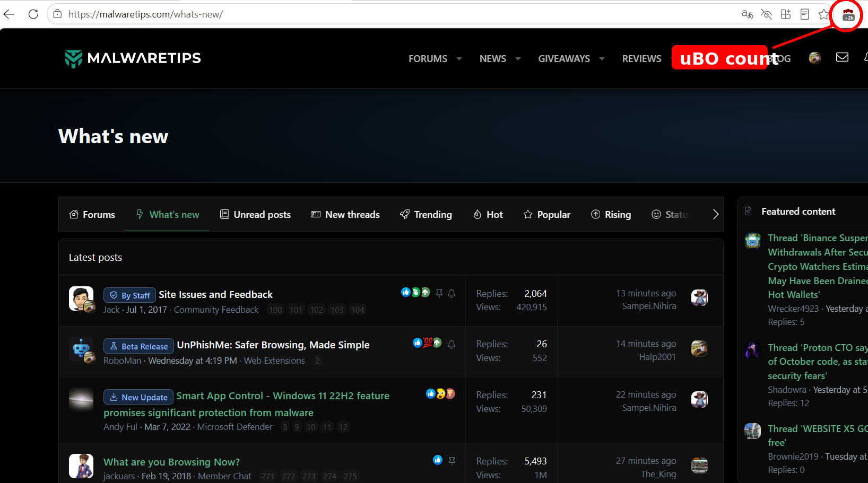This screenshot has width=868, height=483.
Task: Open UnPhishMe: Safer Browsing, Made Simple thread
Action: [273, 345]
